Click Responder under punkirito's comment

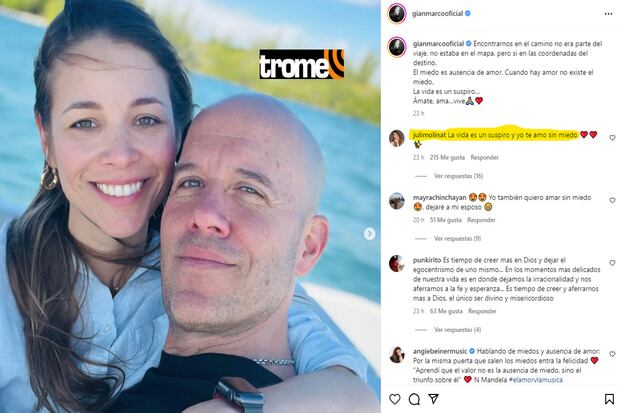point(482,311)
